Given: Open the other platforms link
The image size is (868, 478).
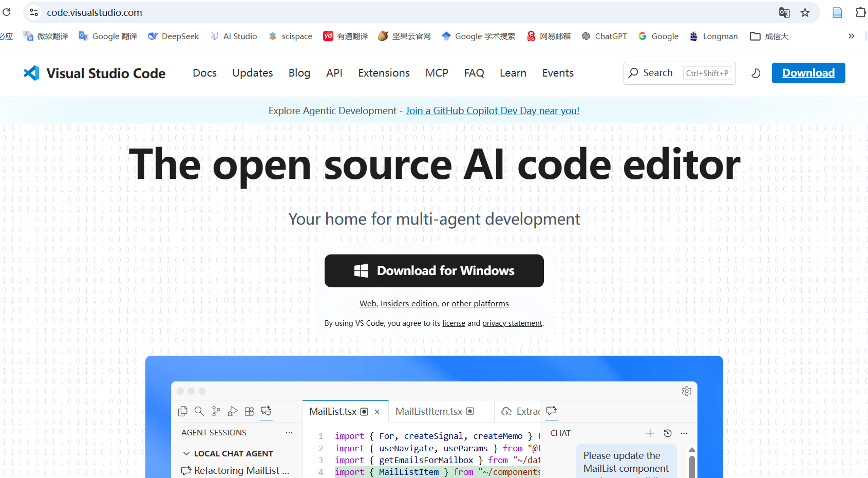Looking at the screenshot, I should 480,304.
